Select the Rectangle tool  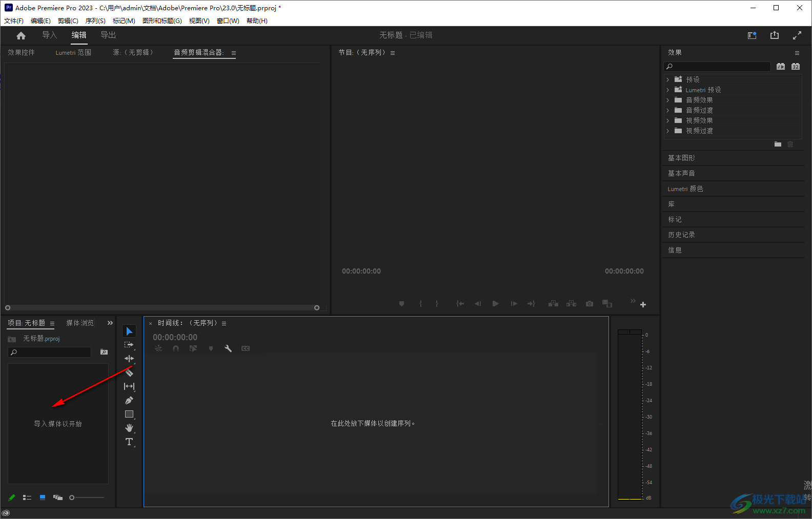pos(129,414)
